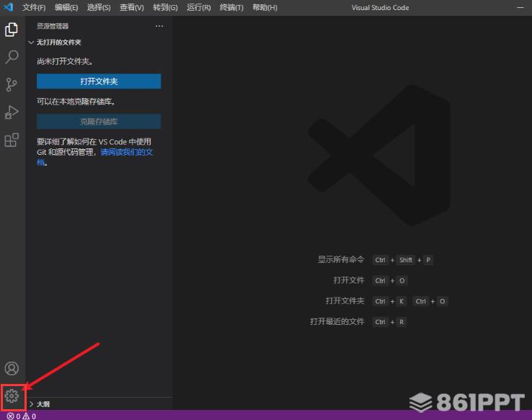Minimize the Visual Studio Code window

click(x=520, y=7)
